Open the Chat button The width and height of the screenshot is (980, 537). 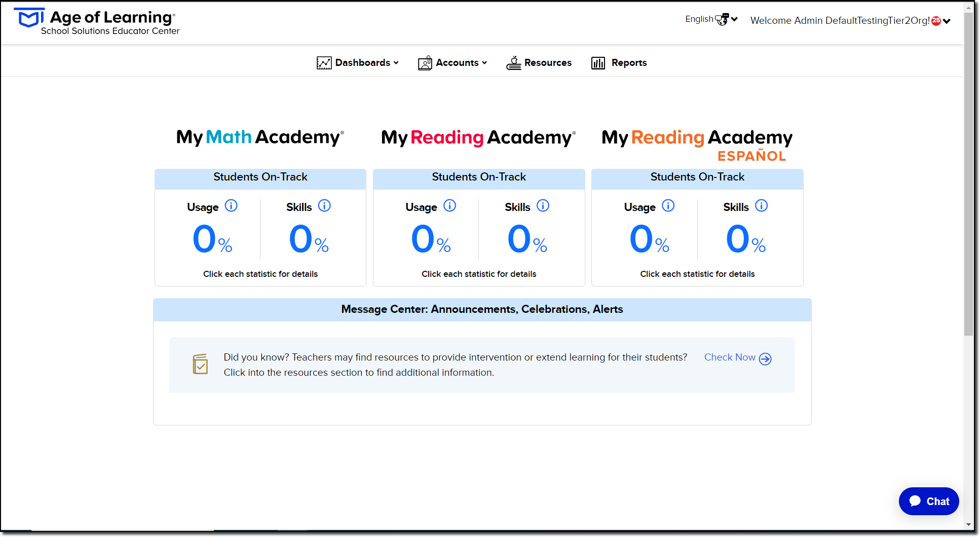[x=929, y=502]
